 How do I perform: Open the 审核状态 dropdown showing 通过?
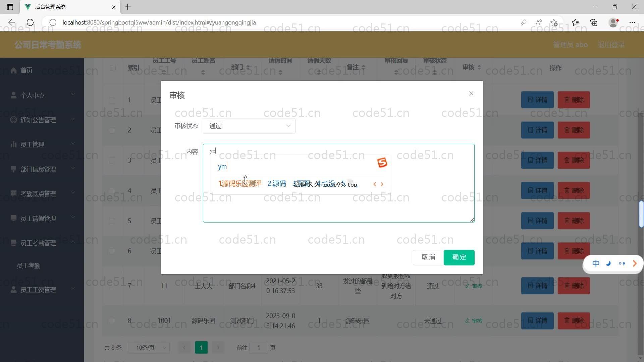[x=249, y=126]
